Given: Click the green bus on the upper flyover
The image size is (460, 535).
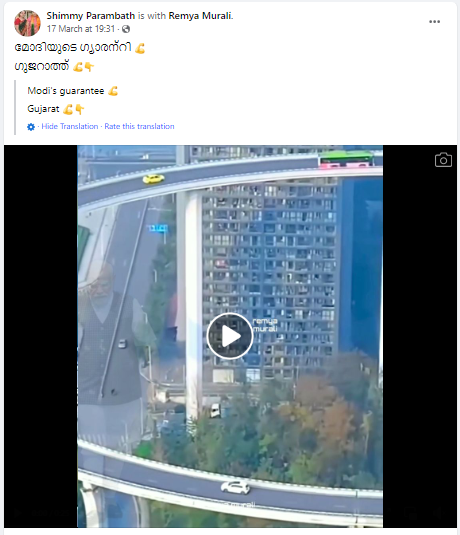Looking at the screenshot, I should click(x=346, y=159).
